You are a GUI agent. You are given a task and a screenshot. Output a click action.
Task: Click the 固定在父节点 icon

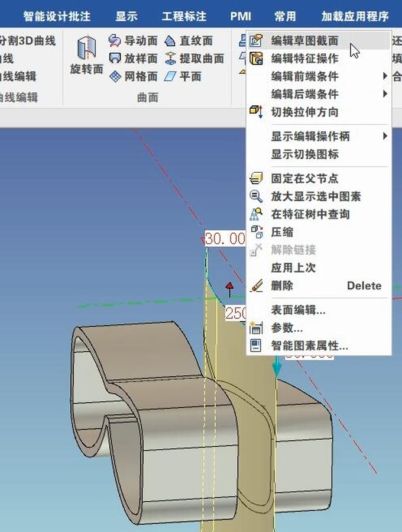click(256, 178)
